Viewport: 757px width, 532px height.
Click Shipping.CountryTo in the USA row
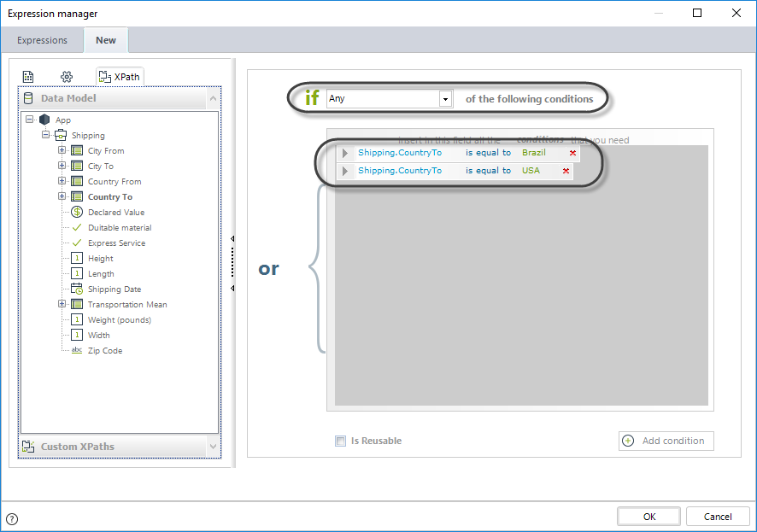pos(400,170)
